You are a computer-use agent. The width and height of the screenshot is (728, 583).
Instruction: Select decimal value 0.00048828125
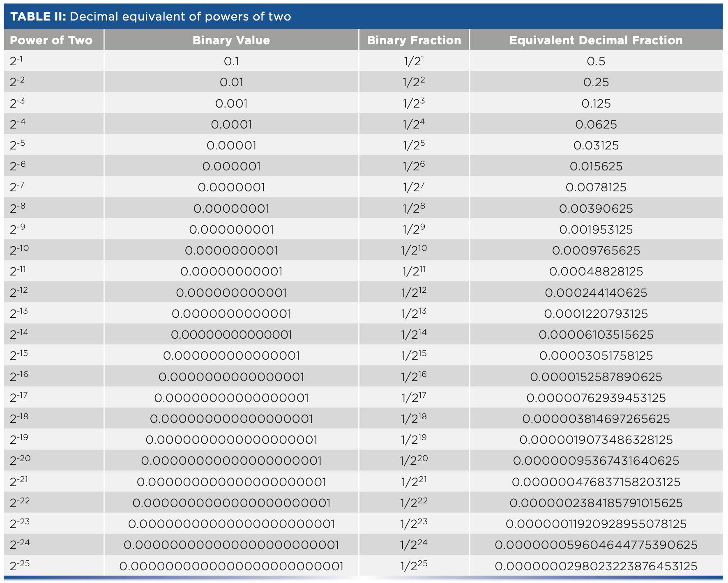coord(596,271)
